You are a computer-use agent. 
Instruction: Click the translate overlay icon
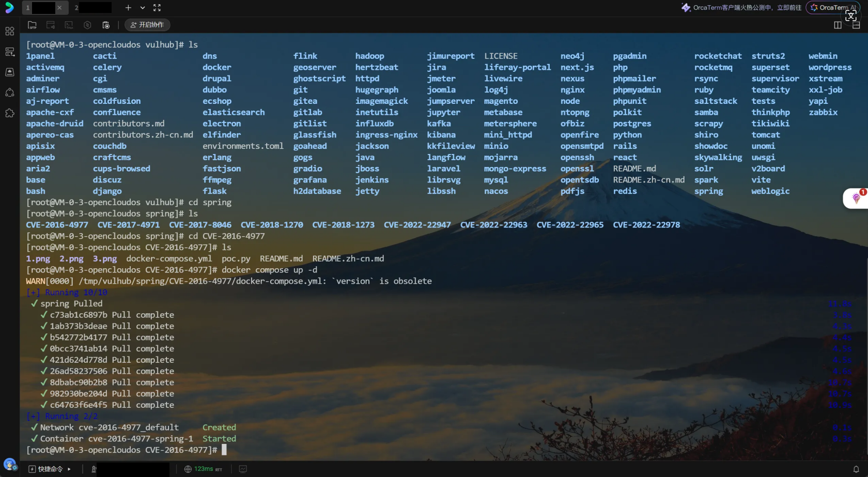coord(851,16)
